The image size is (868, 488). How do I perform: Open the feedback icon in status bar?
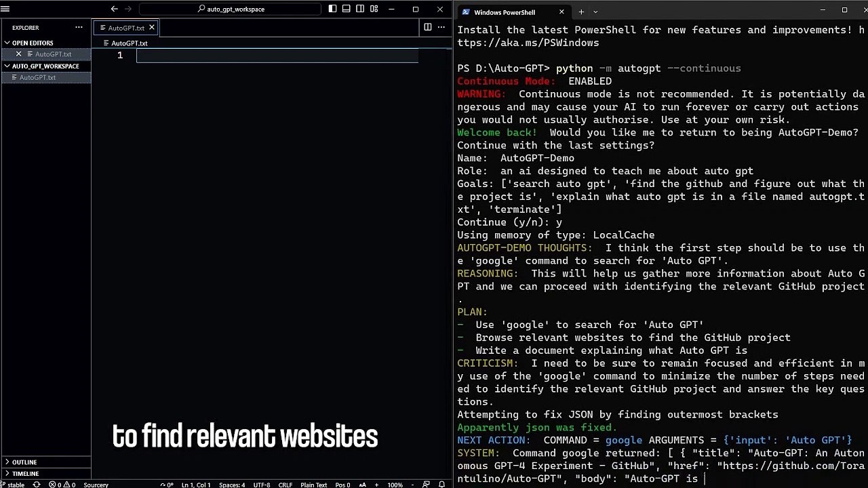click(x=426, y=485)
